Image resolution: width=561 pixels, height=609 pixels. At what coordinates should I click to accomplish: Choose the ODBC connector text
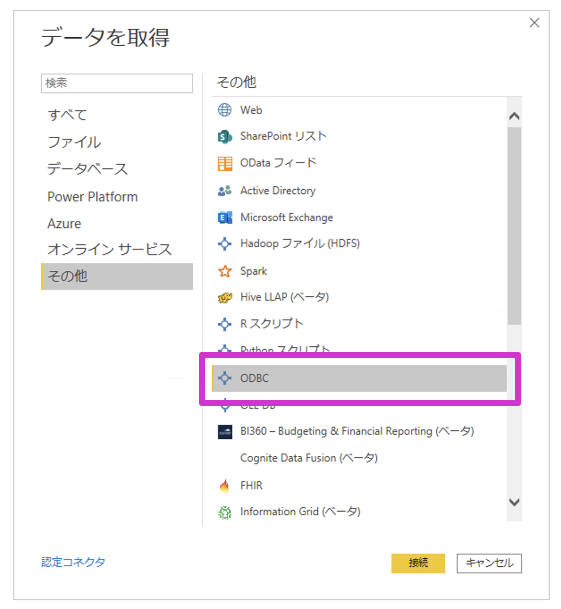254,378
